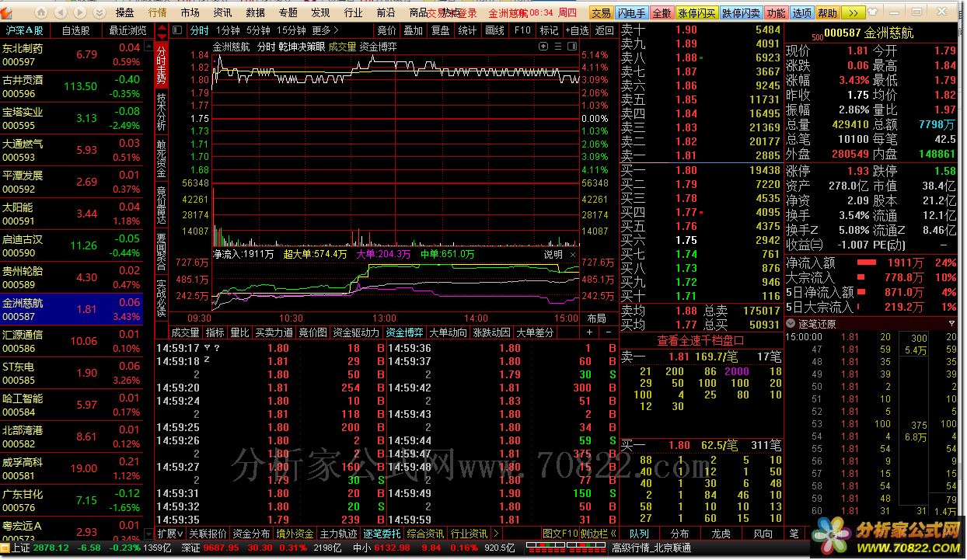Click the home icon in title bar

41,12
